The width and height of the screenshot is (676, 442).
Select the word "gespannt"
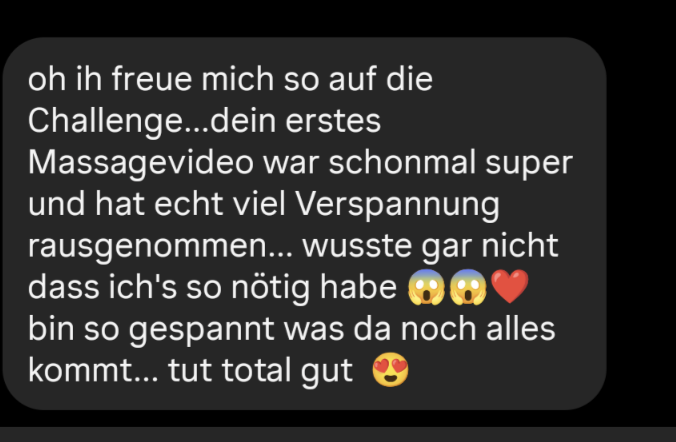[201, 331]
